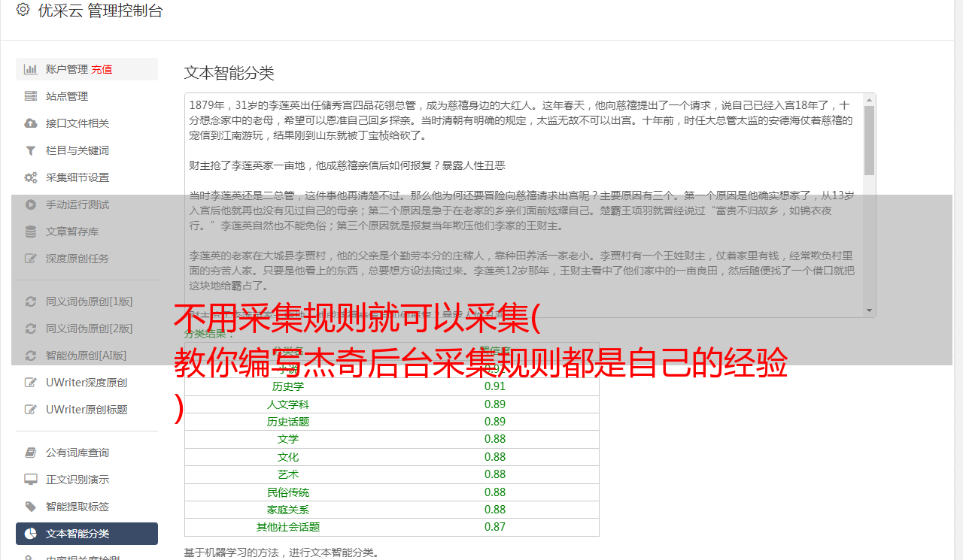Click the tag icon for 智能提取标签
Viewport: 963px width, 560px height.
pos(31,507)
